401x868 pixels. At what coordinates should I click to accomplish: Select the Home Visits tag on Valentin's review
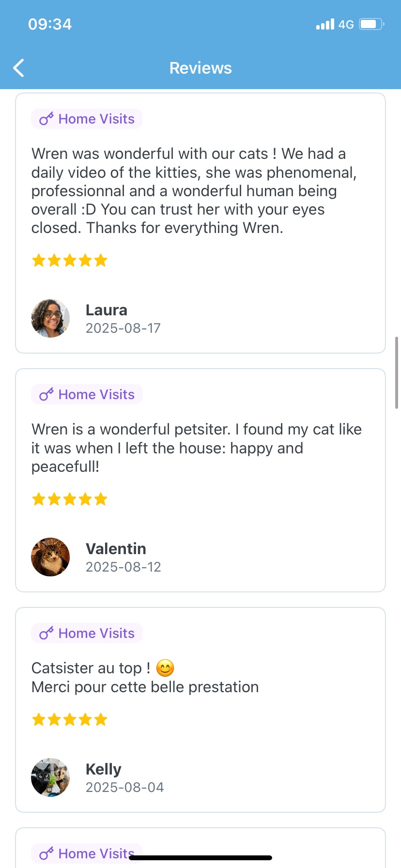pyautogui.click(x=87, y=395)
